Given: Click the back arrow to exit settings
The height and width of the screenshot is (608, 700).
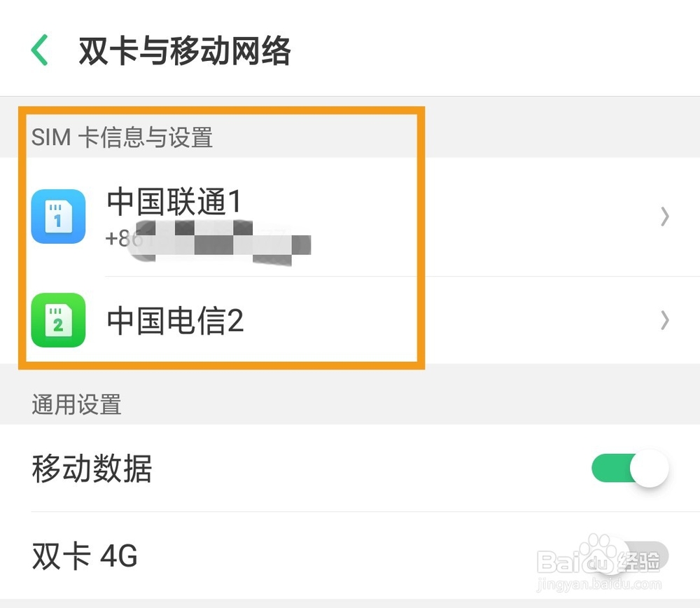Looking at the screenshot, I should tap(39, 50).
